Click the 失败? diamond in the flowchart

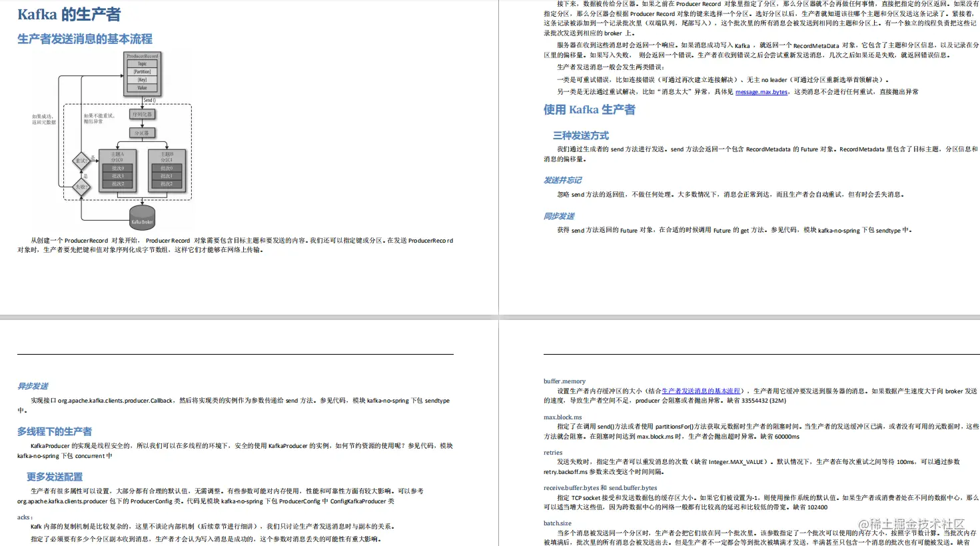81,185
